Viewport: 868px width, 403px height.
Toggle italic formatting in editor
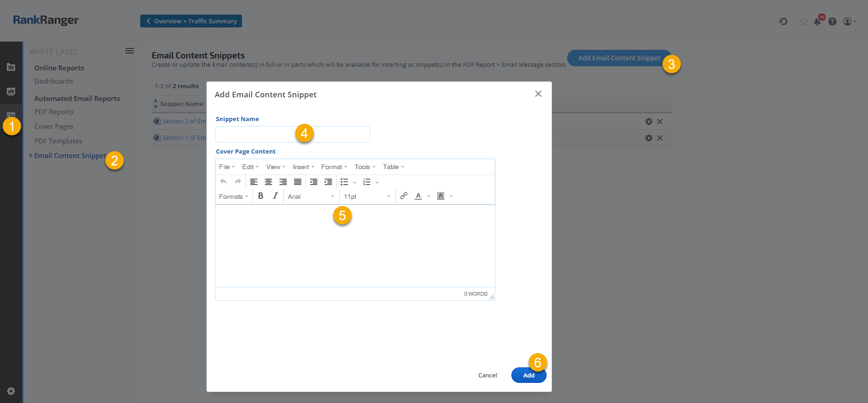point(275,196)
